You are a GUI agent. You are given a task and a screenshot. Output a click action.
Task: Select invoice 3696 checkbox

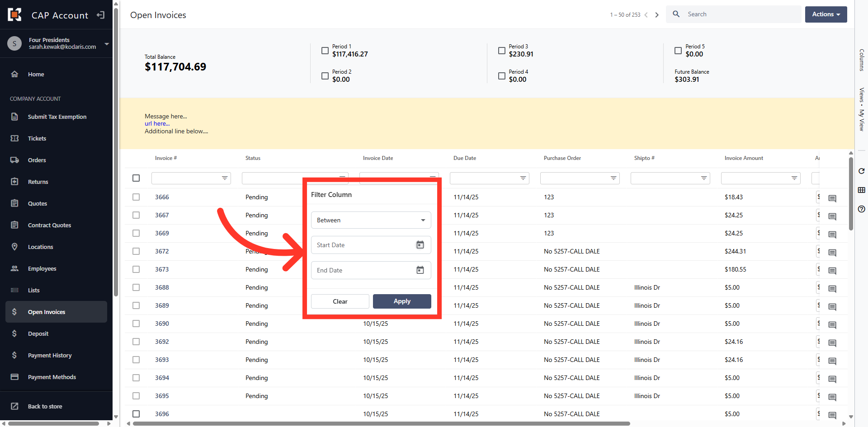[x=136, y=414]
